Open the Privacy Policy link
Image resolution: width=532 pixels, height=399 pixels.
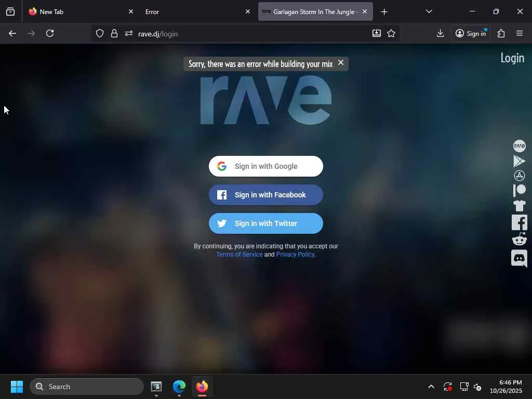[295, 255]
